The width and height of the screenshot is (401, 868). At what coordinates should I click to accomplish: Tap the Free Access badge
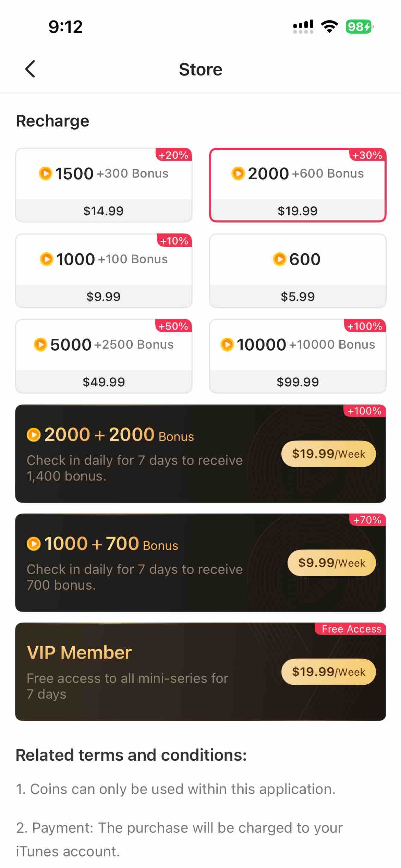click(x=351, y=629)
